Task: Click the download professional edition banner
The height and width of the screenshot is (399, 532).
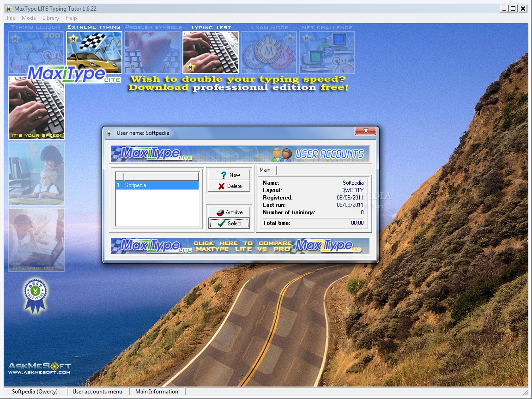Action: [x=238, y=84]
